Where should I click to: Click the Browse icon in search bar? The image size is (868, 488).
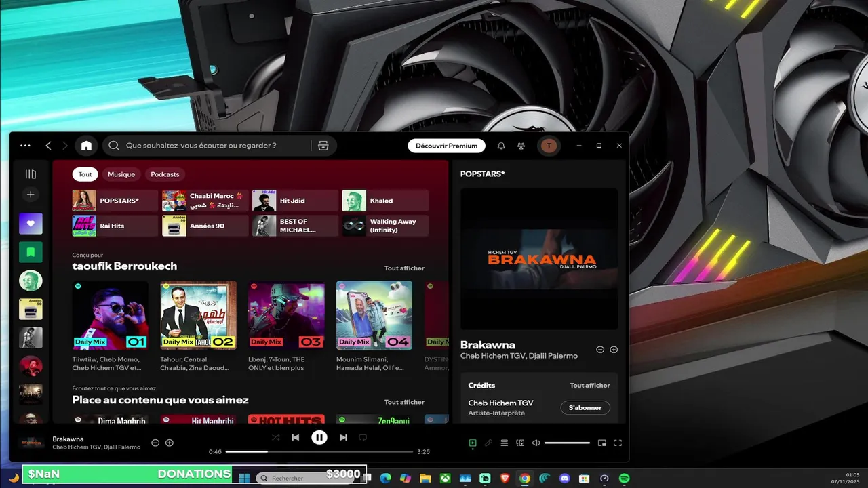coord(323,146)
